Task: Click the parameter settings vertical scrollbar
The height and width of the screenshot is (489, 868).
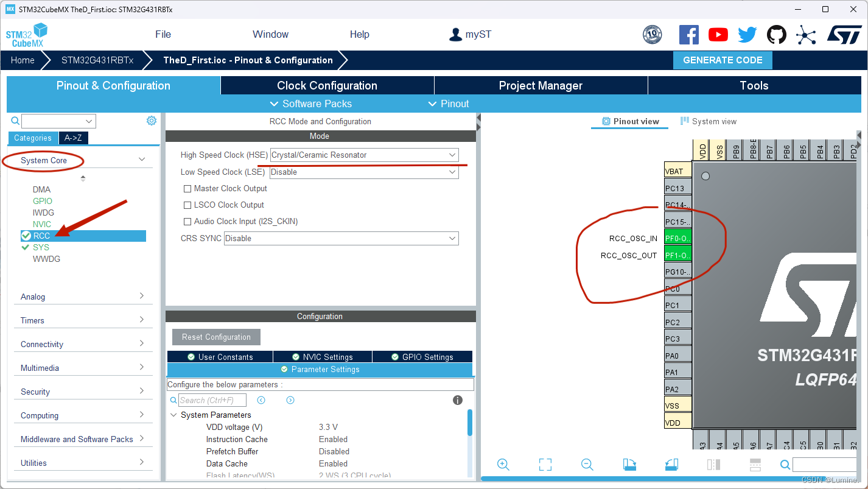Action: coord(470,423)
